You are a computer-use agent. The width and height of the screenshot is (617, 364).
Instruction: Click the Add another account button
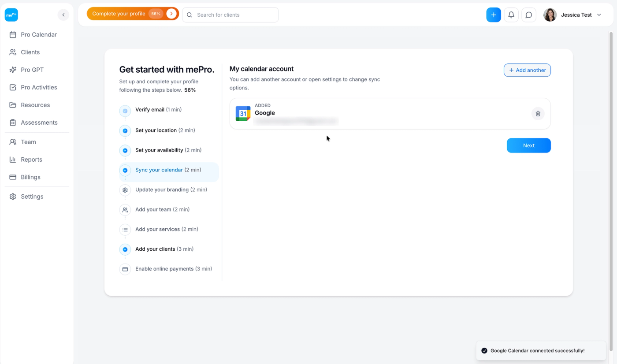pyautogui.click(x=527, y=70)
